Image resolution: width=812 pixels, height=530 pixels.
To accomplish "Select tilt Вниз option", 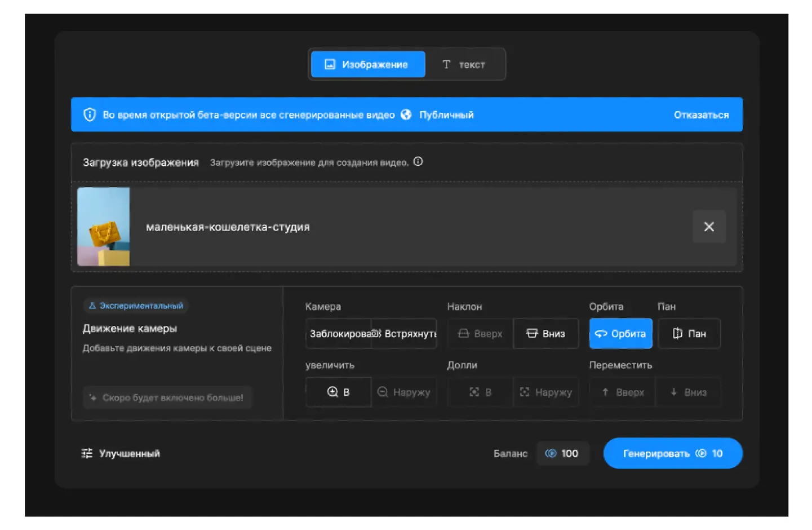I will tap(546, 334).
